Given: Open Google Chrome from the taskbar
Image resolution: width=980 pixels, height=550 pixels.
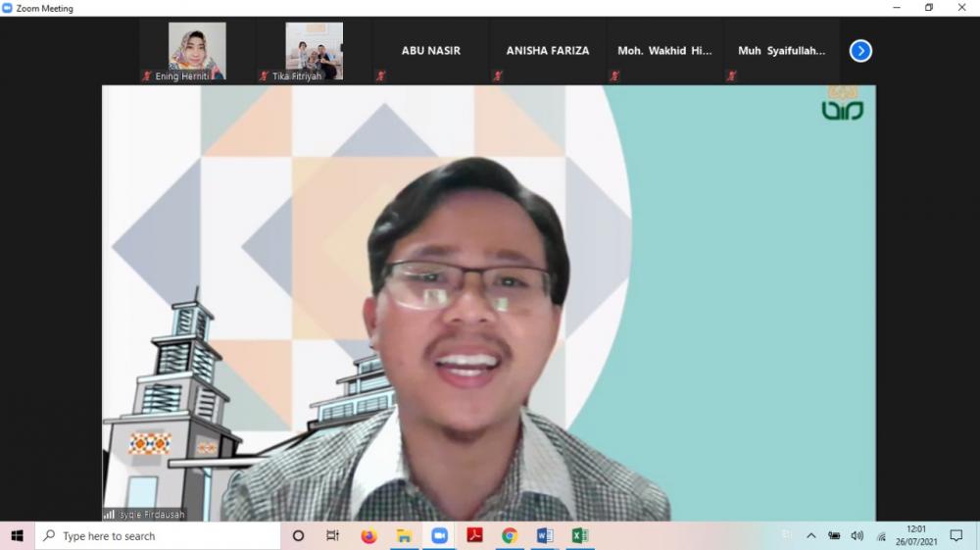Looking at the screenshot, I should tap(510, 536).
